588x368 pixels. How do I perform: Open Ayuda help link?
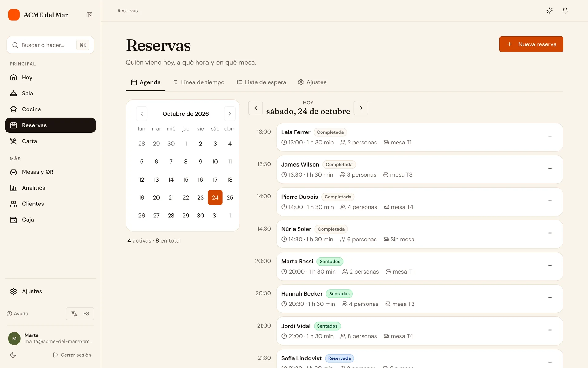(17, 314)
